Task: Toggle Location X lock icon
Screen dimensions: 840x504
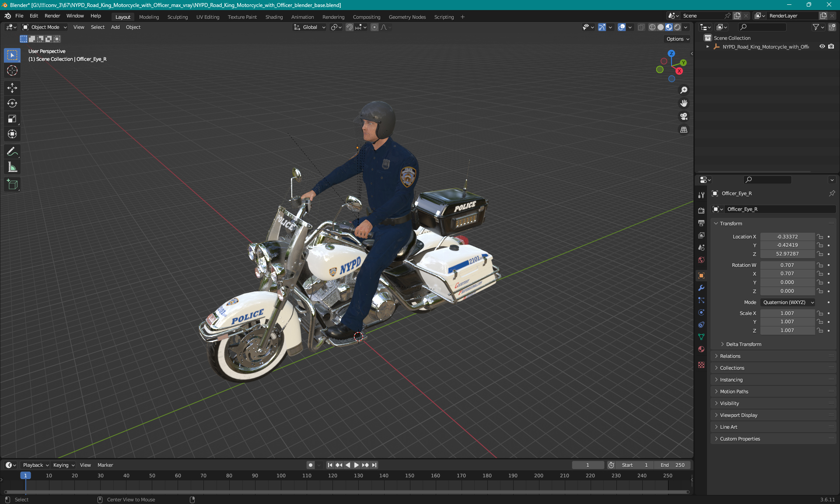Action: pos(820,237)
